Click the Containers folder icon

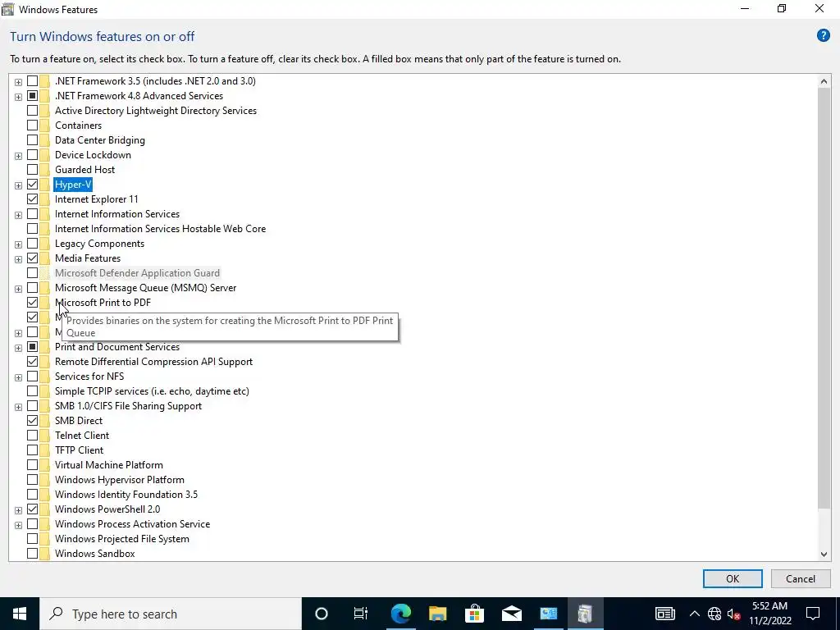pos(44,126)
